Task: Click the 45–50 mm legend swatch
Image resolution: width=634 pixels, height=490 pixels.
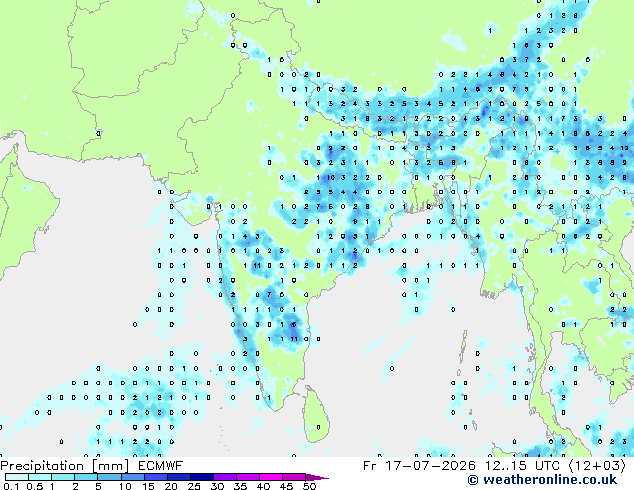Action: tap(294, 477)
